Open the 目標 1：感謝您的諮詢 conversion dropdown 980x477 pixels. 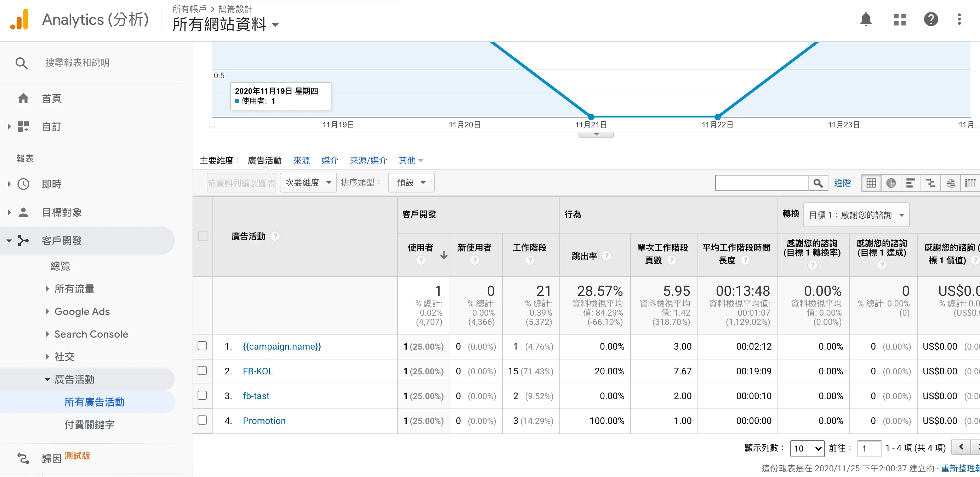[x=856, y=215]
